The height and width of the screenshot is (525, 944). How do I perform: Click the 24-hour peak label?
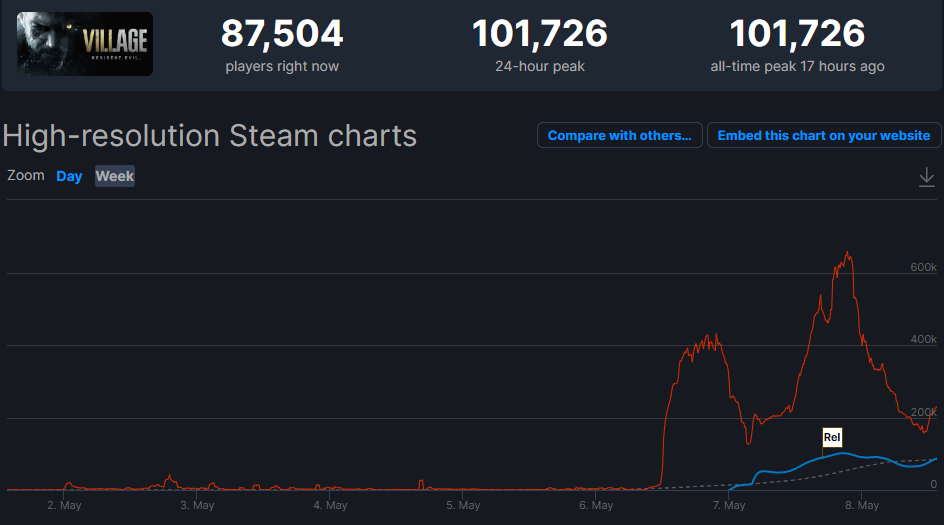540,66
